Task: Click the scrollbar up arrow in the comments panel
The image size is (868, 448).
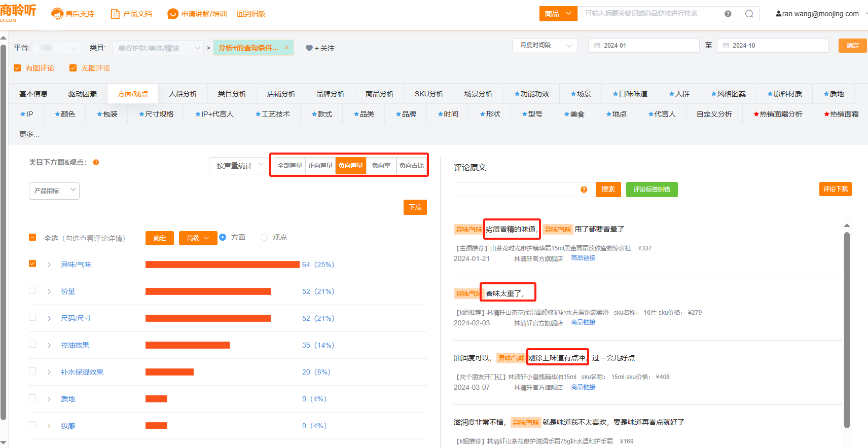Action: [847, 226]
